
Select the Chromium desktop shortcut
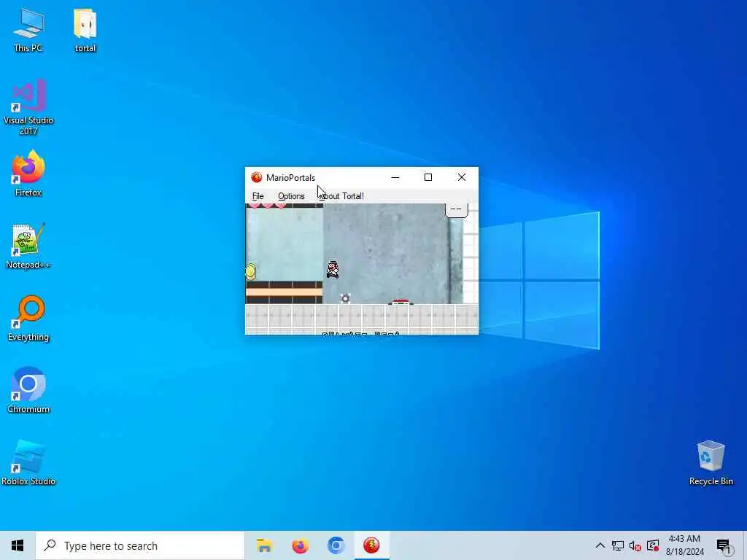coord(28,390)
